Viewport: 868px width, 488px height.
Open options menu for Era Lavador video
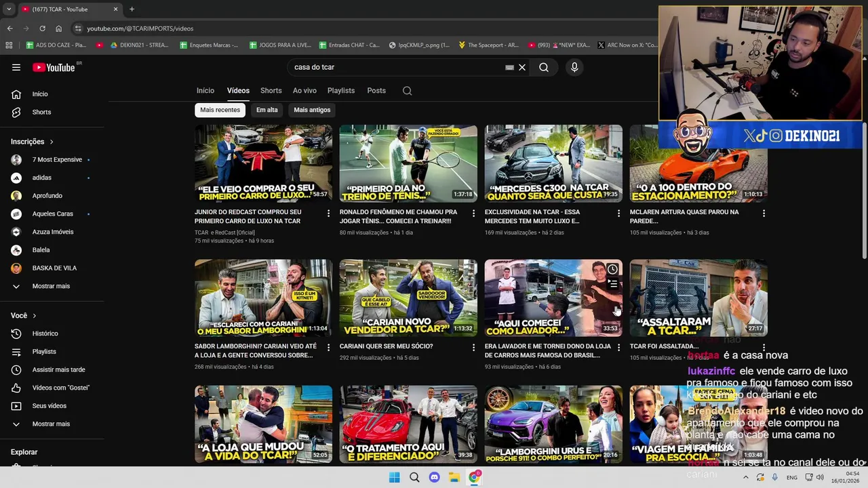pos(618,348)
